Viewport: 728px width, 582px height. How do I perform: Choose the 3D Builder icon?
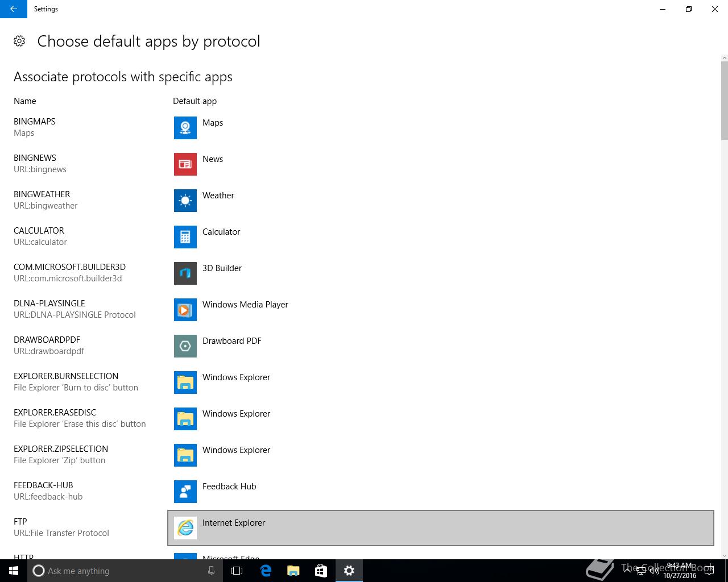click(x=185, y=273)
